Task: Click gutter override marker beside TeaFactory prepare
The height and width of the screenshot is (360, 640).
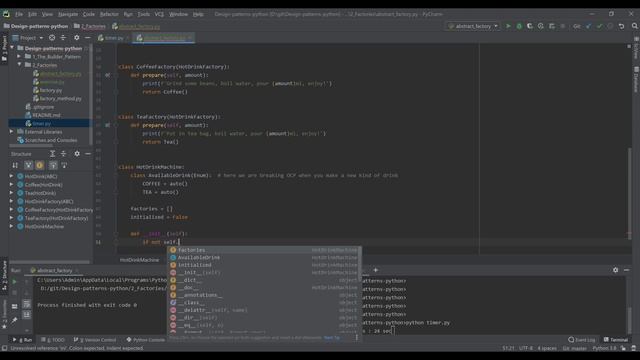Action: [107, 125]
